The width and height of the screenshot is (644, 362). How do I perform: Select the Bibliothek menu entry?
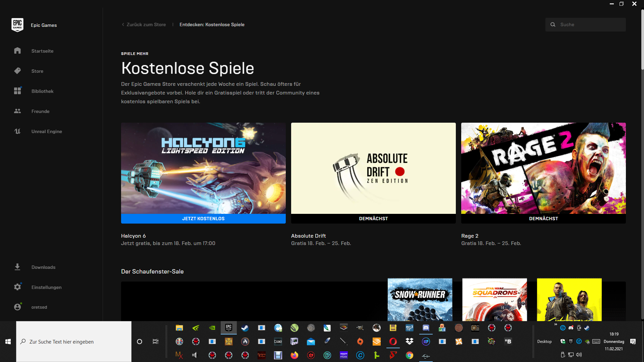[42, 91]
